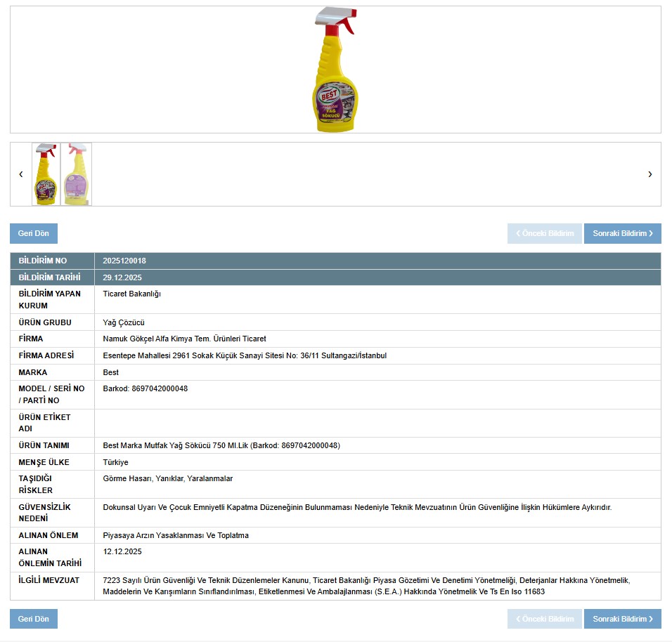
Task: Click the Piyasaya Arzın Yasaklanması measure text
Action: (x=176, y=535)
